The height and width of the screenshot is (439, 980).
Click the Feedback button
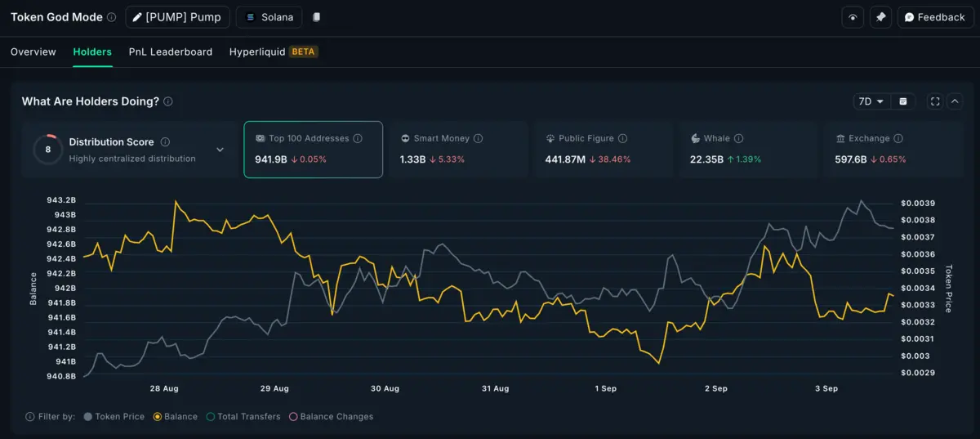[935, 17]
